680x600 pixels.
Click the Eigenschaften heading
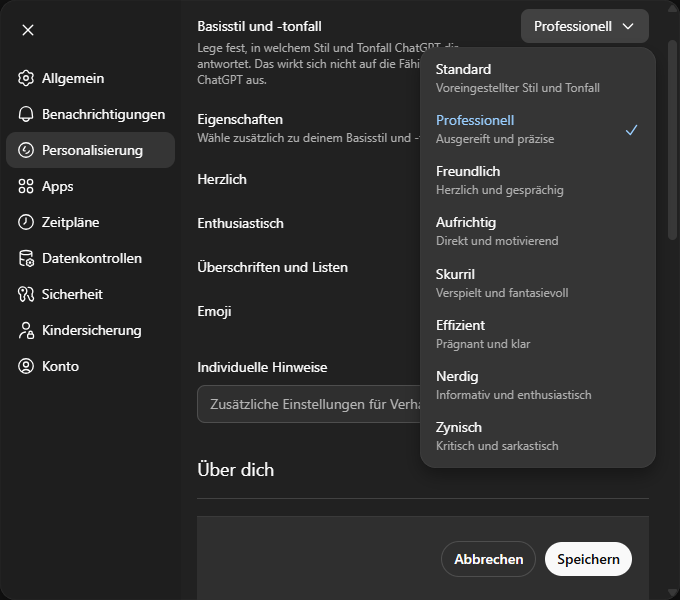pyautogui.click(x=240, y=119)
